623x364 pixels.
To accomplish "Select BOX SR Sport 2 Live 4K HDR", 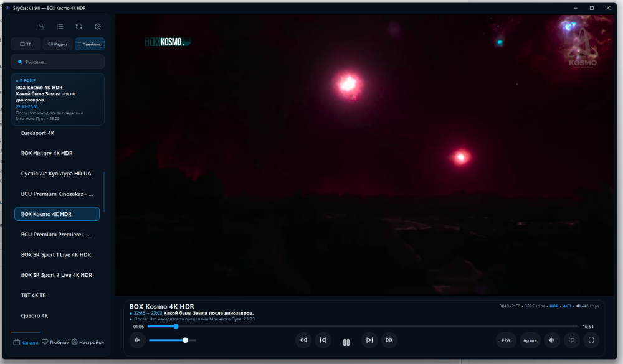I will 57,275.
